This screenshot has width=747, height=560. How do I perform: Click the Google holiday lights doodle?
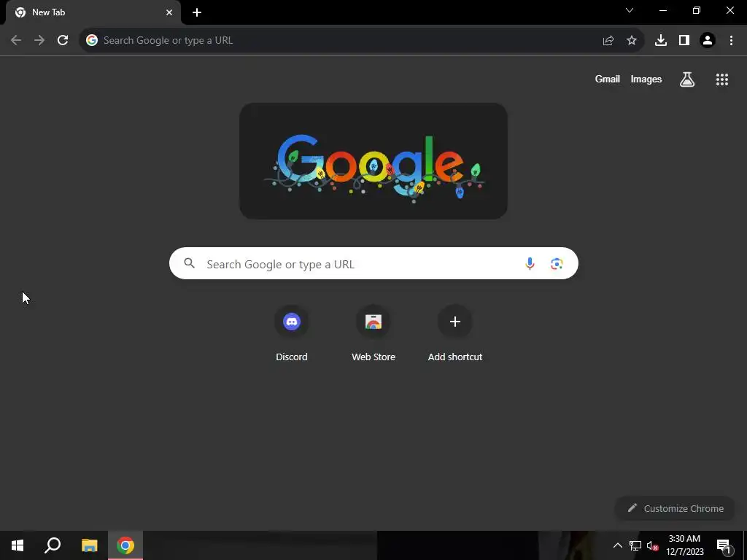click(x=373, y=161)
